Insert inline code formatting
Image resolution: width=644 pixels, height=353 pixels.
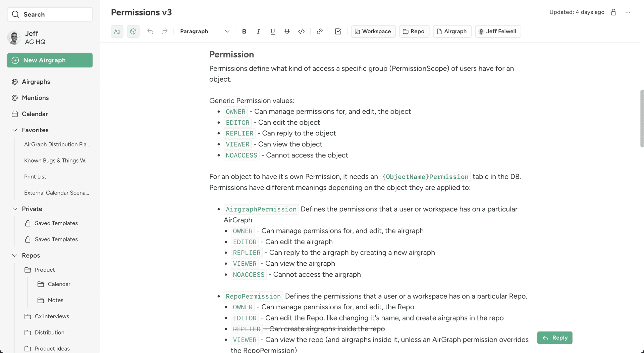pos(301,31)
